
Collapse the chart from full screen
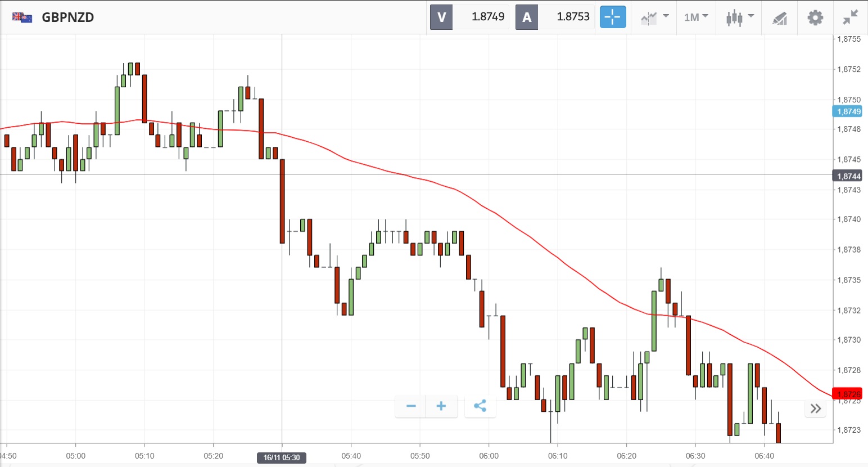pyautogui.click(x=850, y=17)
